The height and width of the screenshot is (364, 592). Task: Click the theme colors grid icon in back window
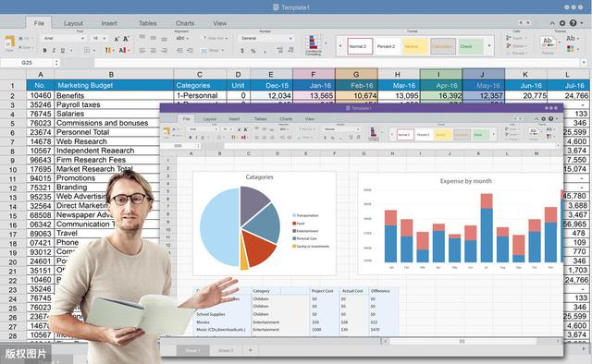pyautogui.click(x=571, y=49)
